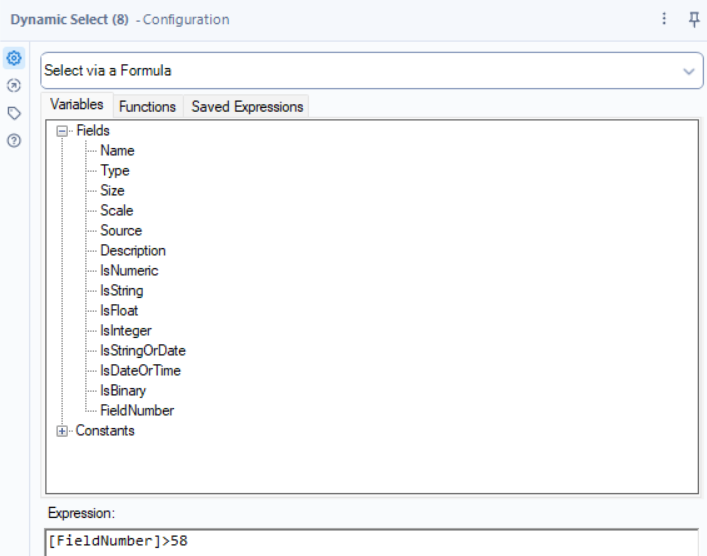
Task: Open the Annotation tag icon in sidebar
Action: 14,113
